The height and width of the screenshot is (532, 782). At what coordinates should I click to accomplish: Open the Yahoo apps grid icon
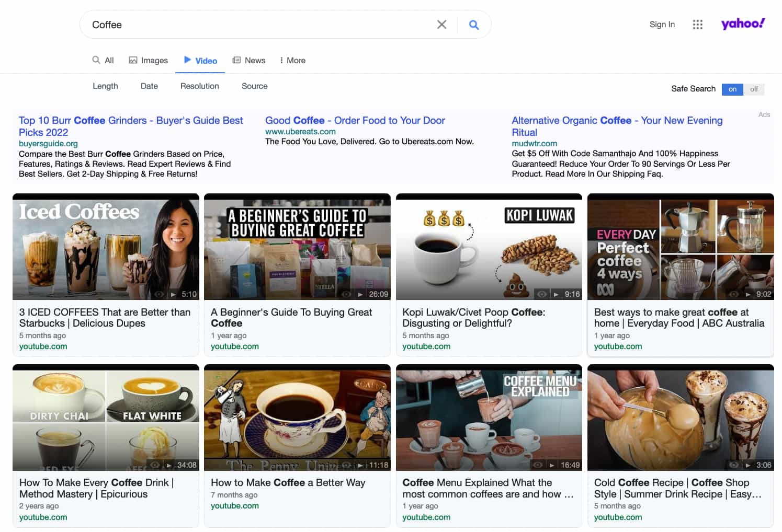[697, 25]
